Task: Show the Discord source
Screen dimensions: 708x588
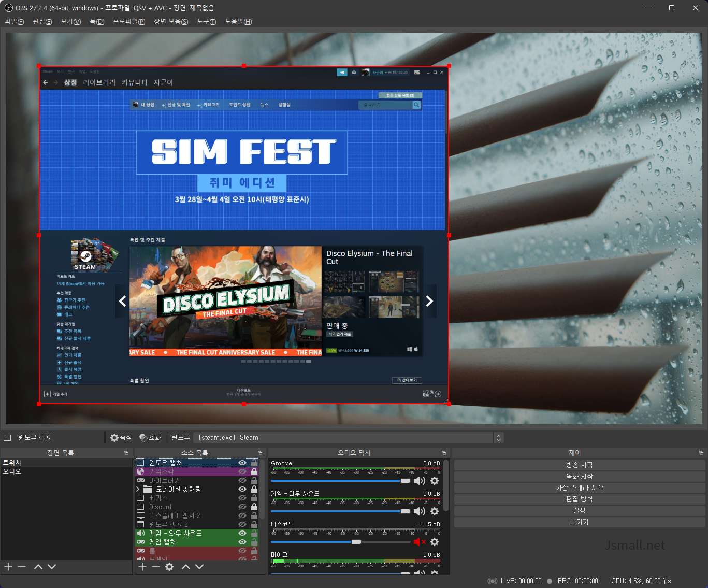Action: [242, 507]
